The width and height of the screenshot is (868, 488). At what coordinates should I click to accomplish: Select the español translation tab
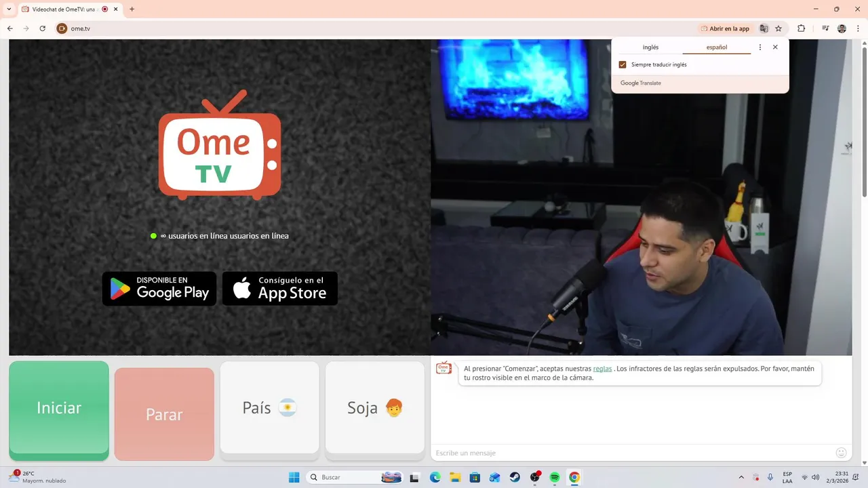[x=717, y=47]
